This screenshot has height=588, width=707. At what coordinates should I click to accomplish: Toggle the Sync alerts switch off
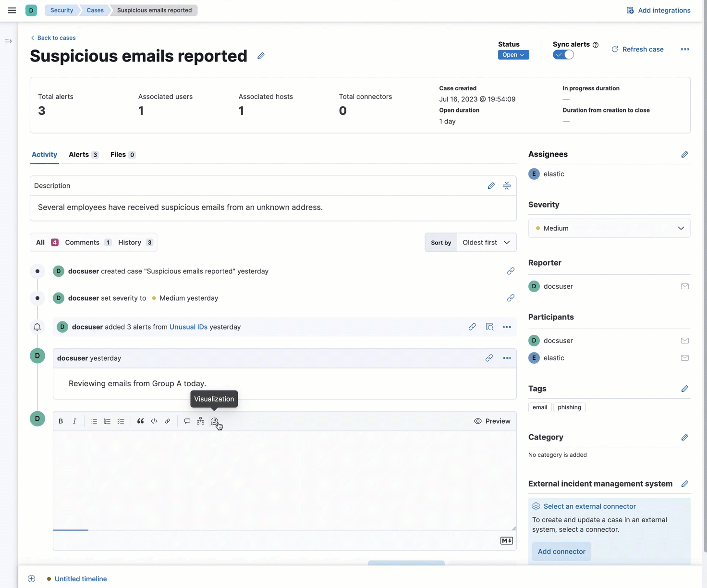tap(563, 54)
